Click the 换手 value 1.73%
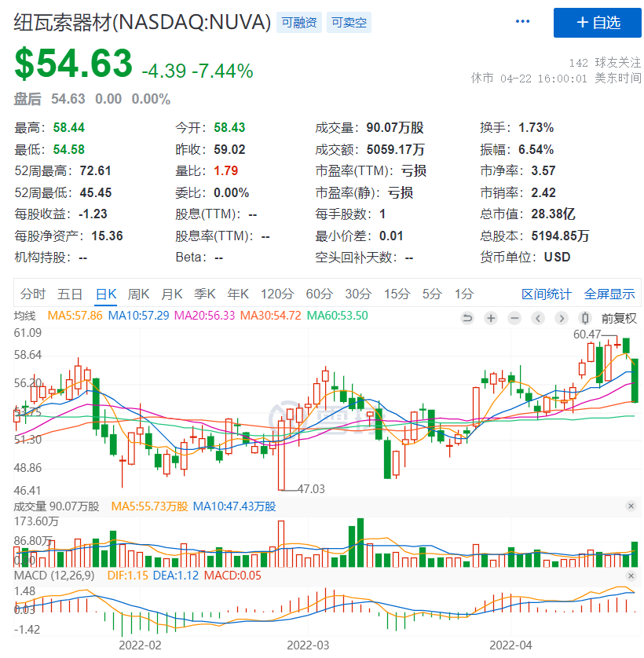The image size is (644, 658). click(536, 127)
